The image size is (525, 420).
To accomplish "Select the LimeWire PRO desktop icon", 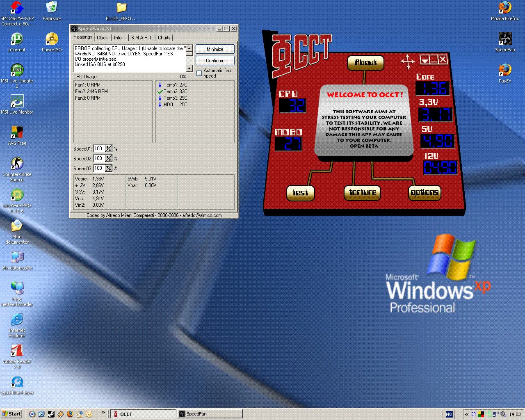I will click(17, 201).
